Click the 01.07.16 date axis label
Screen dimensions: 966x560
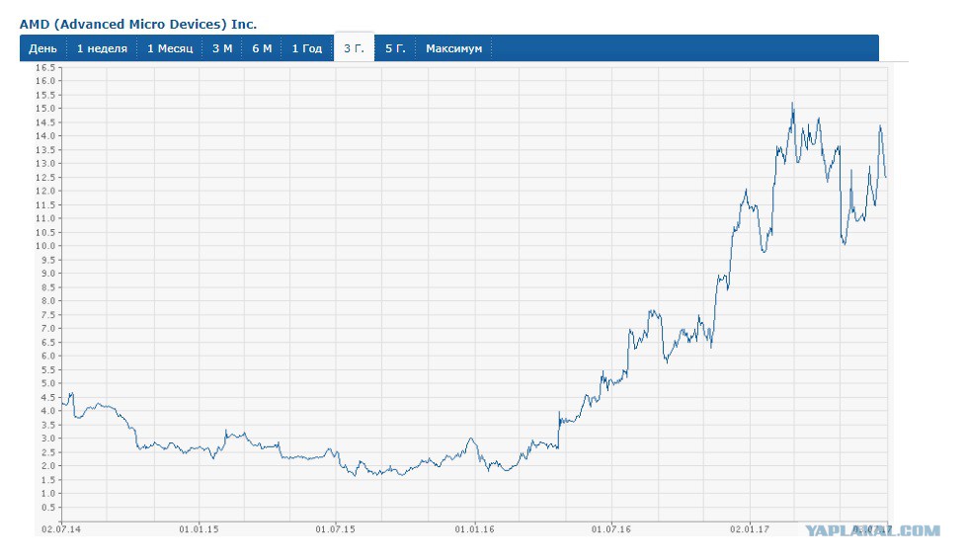pos(611,529)
